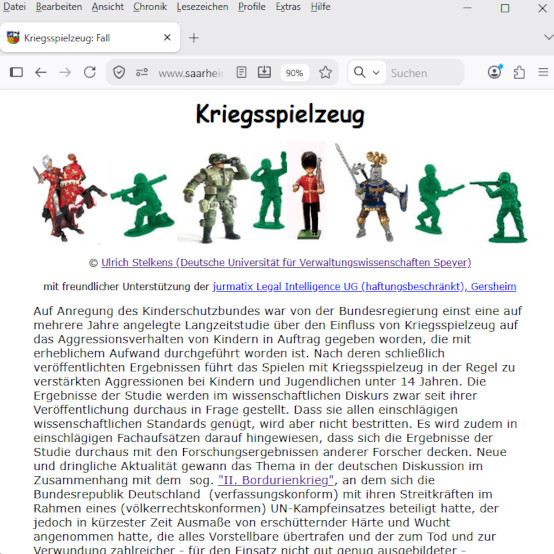List all tabs with the chevron
The image size is (554, 554).
[x=548, y=37]
